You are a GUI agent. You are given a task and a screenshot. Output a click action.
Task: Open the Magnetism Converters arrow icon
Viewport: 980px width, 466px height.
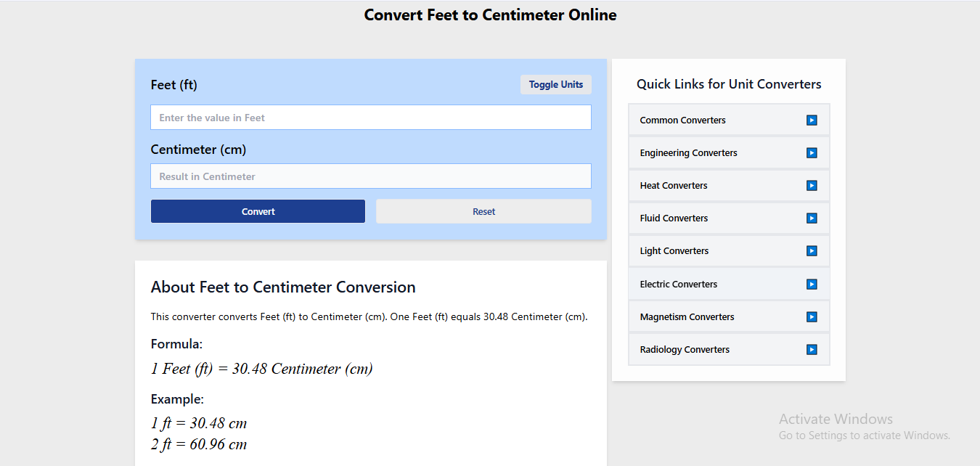pos(811,316)
